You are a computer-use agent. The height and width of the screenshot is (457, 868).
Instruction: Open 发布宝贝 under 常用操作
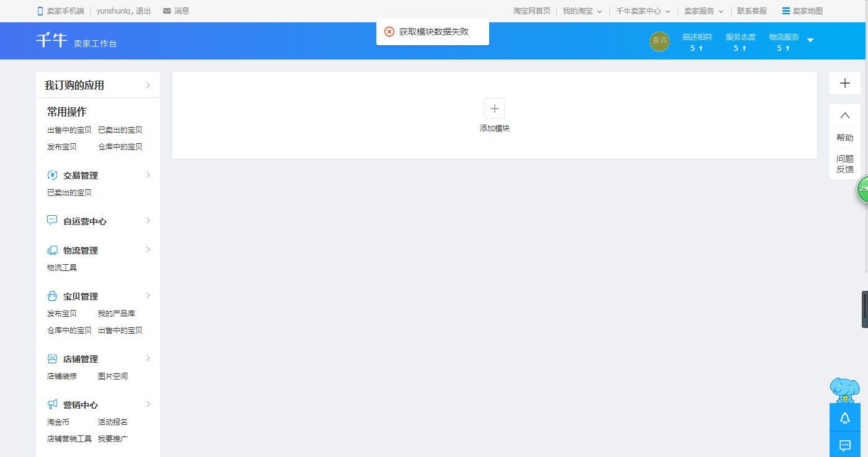[x=62, y=147]
